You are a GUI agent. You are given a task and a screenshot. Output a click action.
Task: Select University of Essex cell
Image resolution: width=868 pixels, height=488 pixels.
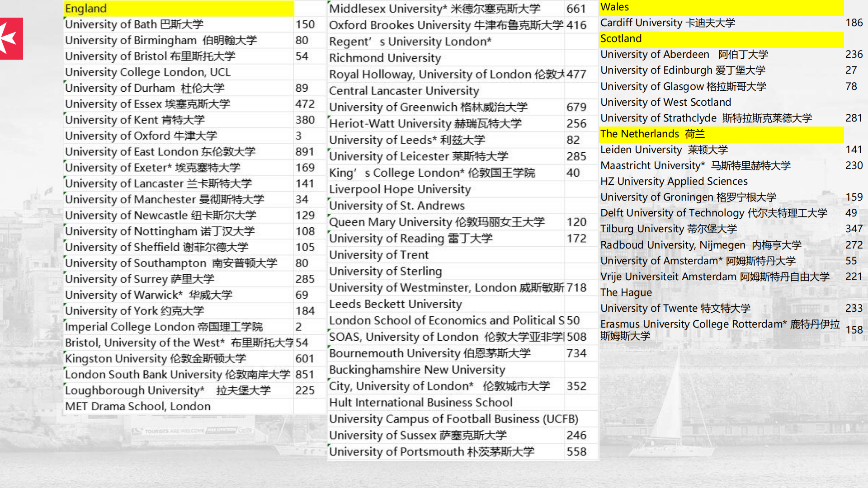pyautogui.click(x=179, y=103)
